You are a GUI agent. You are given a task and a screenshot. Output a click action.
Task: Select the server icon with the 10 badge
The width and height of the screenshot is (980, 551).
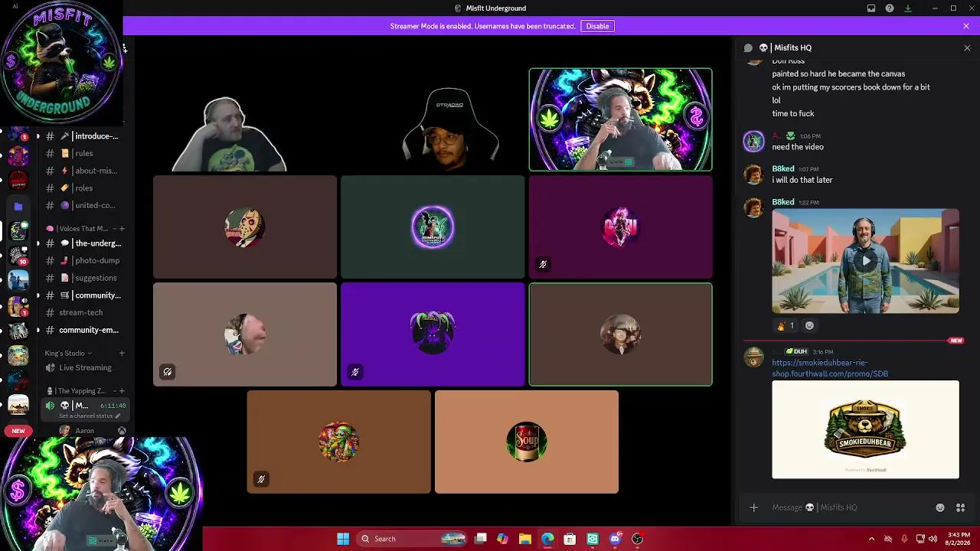(18, 255)
